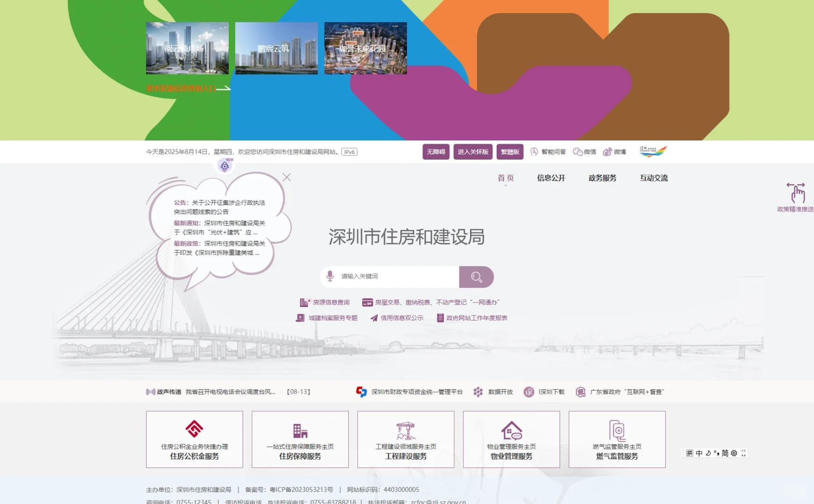Click the magnifier search button
Image resolution: width=814 pixels, height=504 pixels.
[x=476, y=277]
